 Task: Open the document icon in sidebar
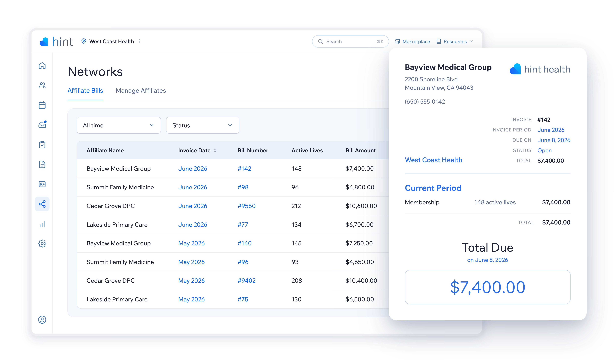[x=42, y=164]
